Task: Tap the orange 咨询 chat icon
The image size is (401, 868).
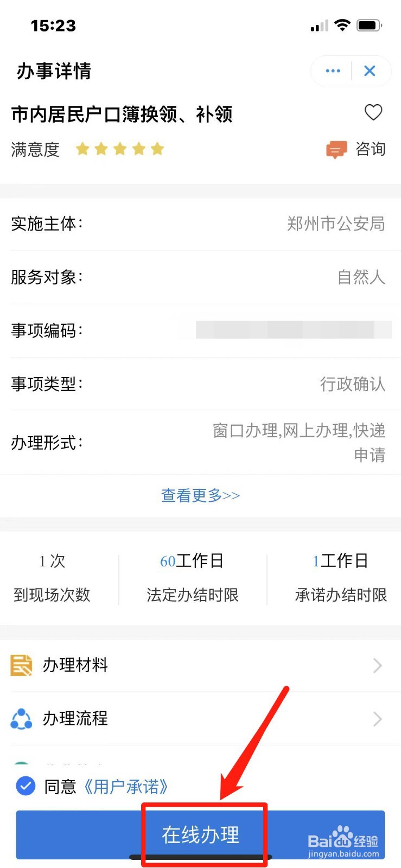Action: pyautogui.click(x=336, y=149)
